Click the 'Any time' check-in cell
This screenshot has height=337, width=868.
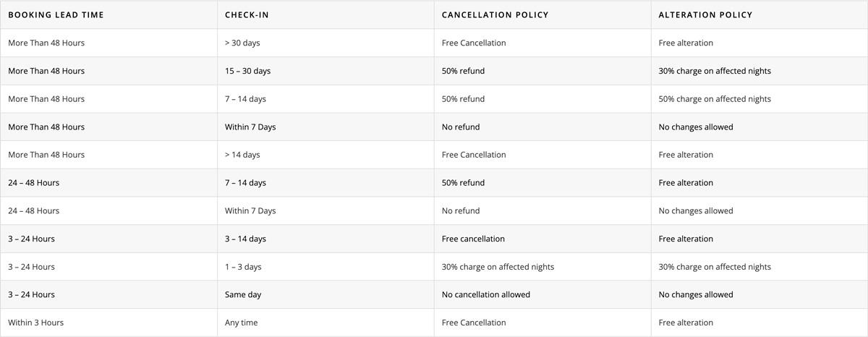click(241, 323)
